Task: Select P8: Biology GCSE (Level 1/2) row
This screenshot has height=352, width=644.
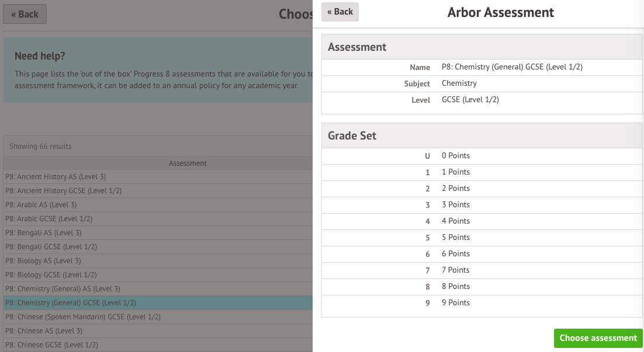Action: coord(51,275)
